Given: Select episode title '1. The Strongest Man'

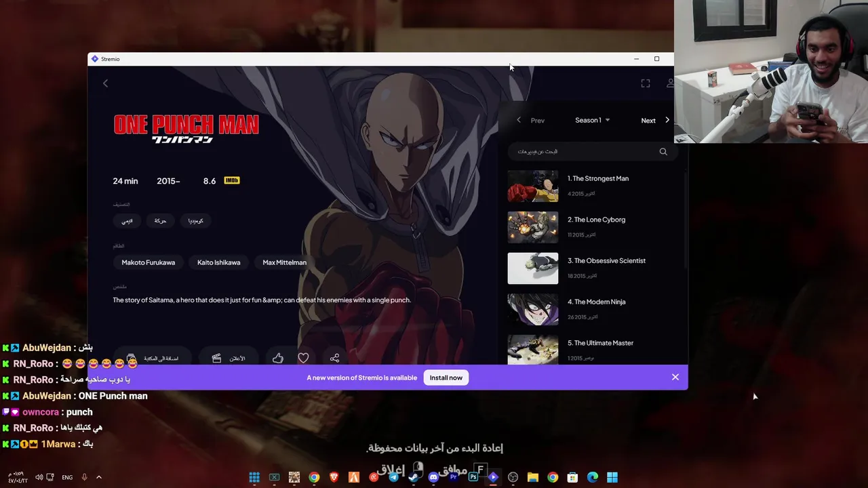Looking at the screenshot, I should (598, 178).
